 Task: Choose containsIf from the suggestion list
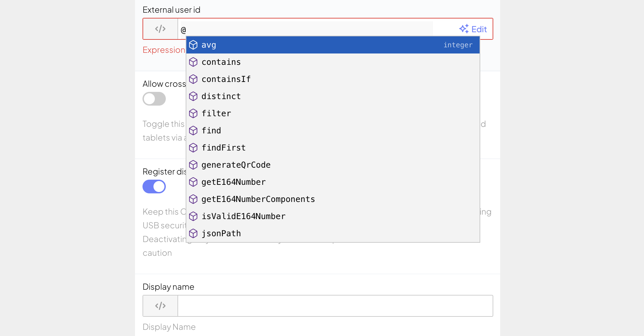pyautogui.click(x=226, y=79)
